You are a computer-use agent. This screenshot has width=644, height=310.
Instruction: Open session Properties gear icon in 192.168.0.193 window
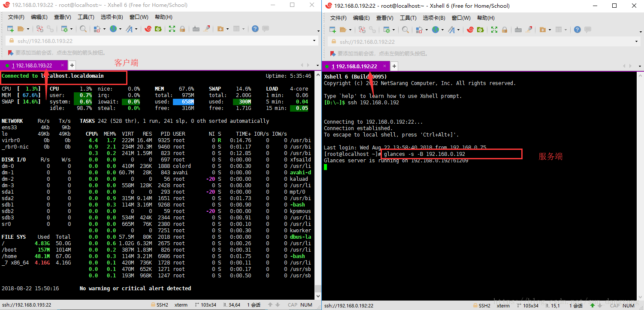click(64, 29)
